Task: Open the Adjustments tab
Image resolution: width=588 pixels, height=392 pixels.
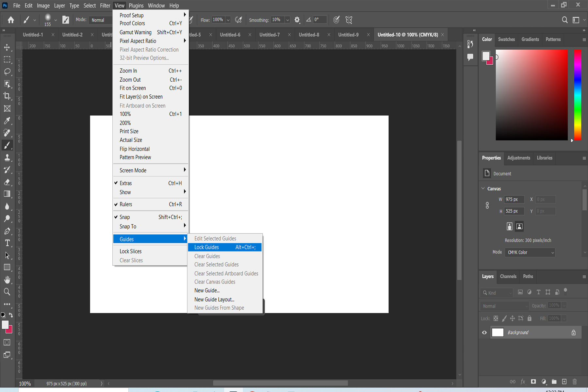Action: click(x=518, y=158)
